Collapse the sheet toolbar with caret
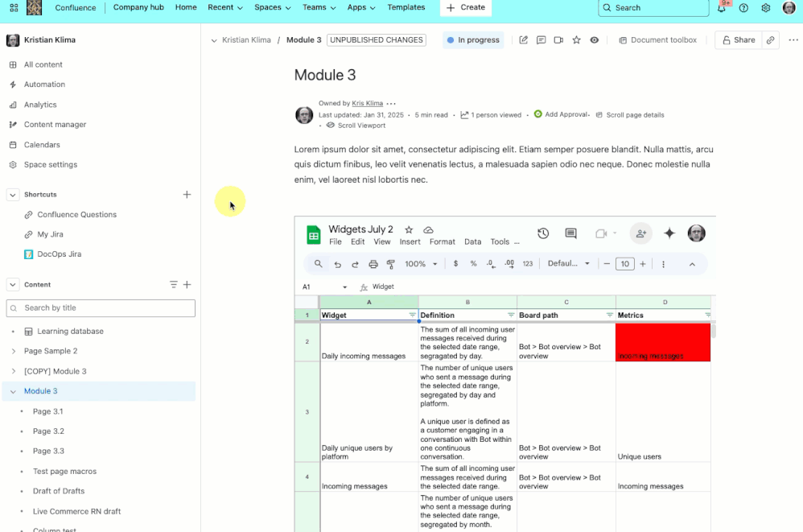This screenshot has width=803, height=532. click(x=692, y=264)
